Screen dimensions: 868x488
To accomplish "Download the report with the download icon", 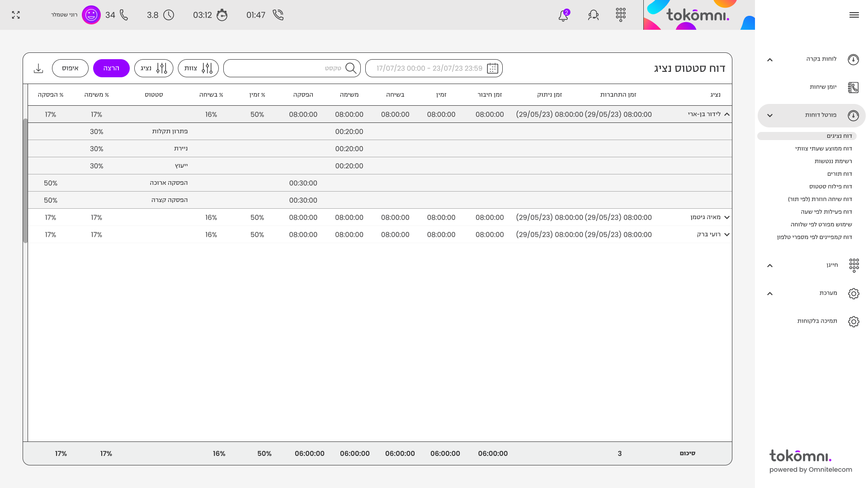I will 38,68.
